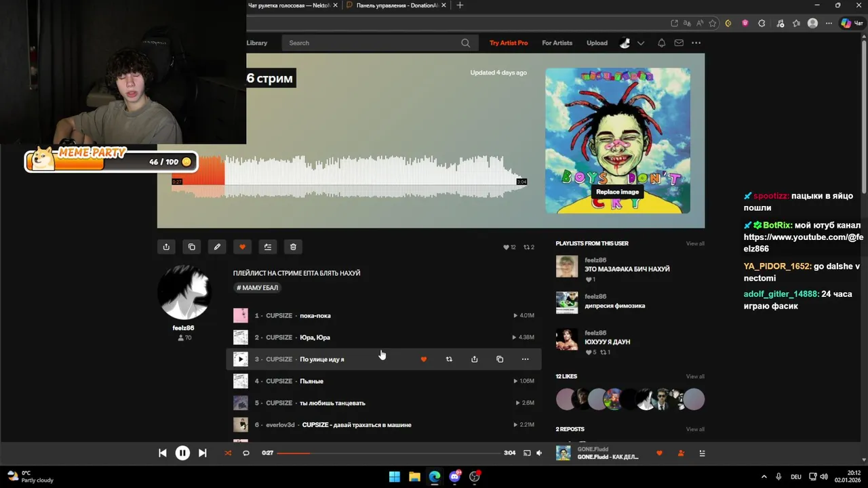Click share icon on track 3 row

(x=475, y=359)
